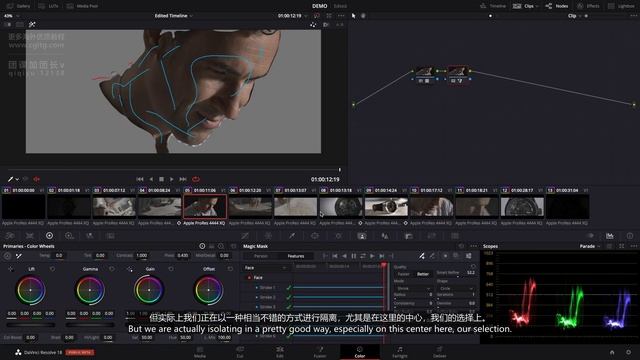The height and width of the screenshot is (360, 640).
Task: Select clip 05 thumbnail in the strip
Action: (x=205, y=206)
